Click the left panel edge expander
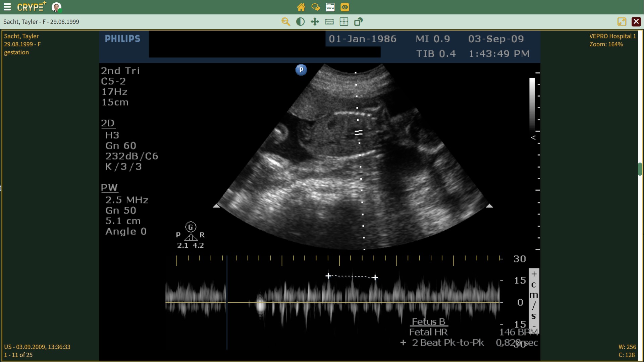Image resolution: width=644 pixels, height=362 pixels. tap(1, 188)
